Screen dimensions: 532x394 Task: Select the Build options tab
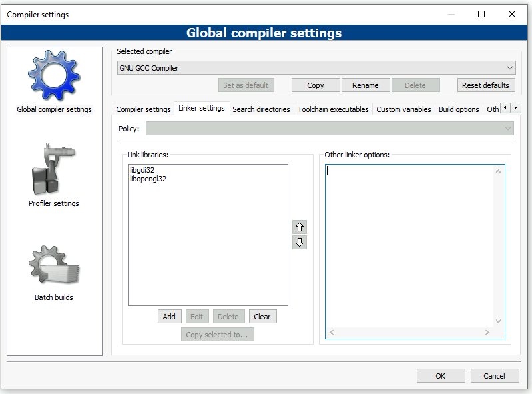point(459,109)
